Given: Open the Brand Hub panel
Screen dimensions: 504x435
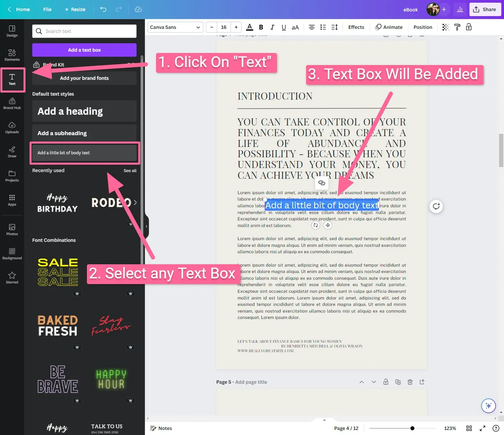Looking at the screenshot, I should [x=12, y=104].
